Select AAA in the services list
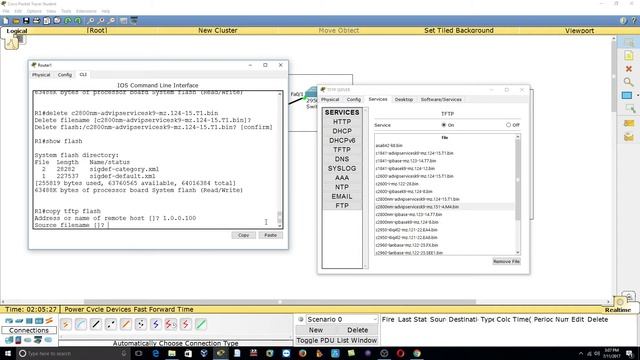 342,178
